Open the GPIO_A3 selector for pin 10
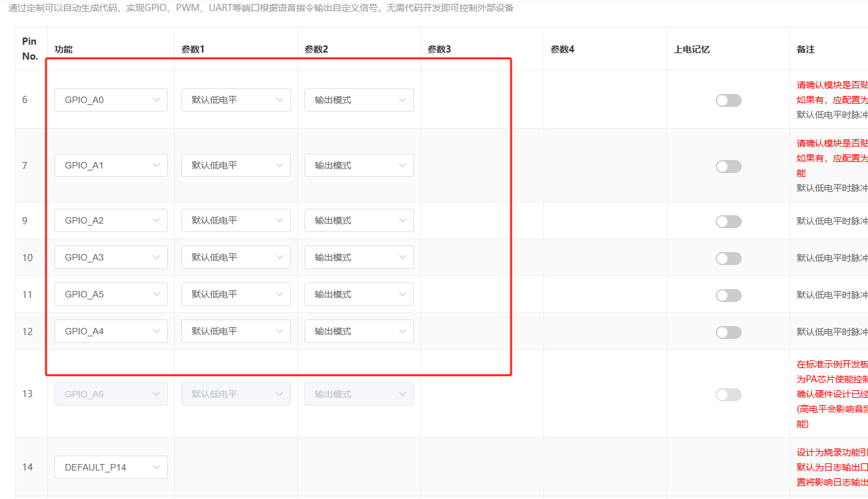 click(111, 257)
